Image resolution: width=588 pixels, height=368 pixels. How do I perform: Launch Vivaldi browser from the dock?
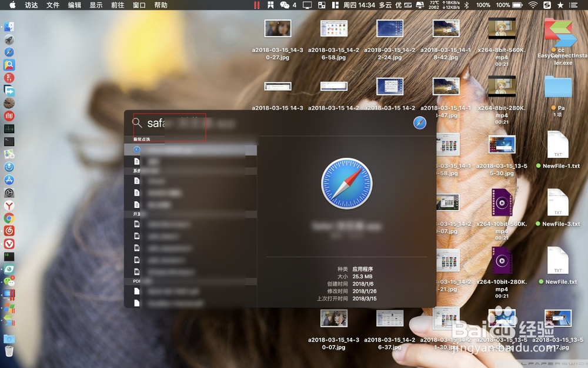tap(9, 244)
